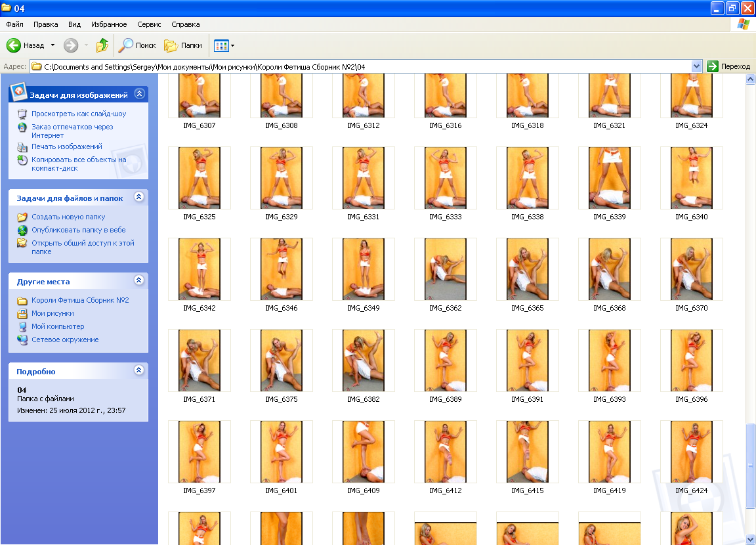Open Поиск search magnifier
The width and height of the screenshot is (756, 545).
click(x=125, y=45)
